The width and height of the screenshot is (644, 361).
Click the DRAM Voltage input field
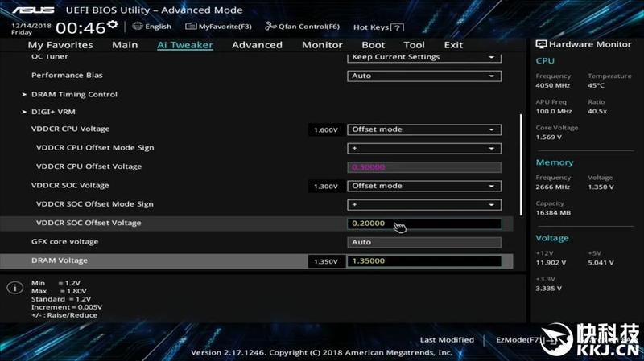(424, 261)
